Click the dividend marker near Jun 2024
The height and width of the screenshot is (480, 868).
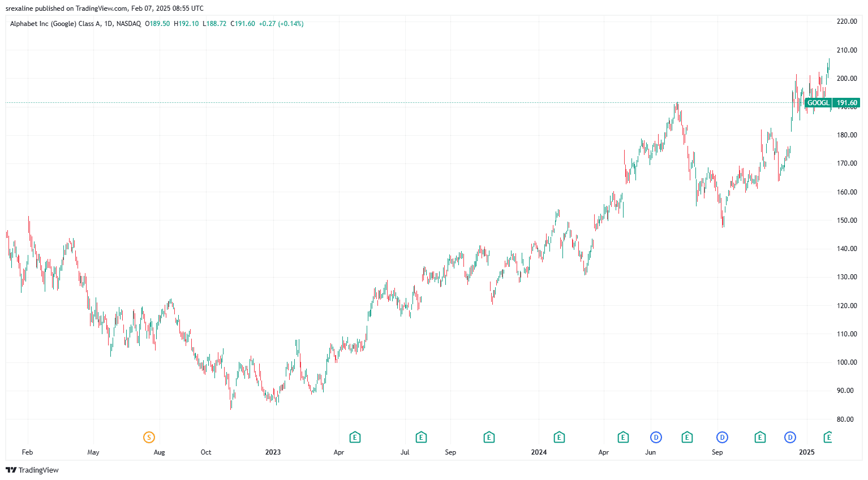point(656,437)
